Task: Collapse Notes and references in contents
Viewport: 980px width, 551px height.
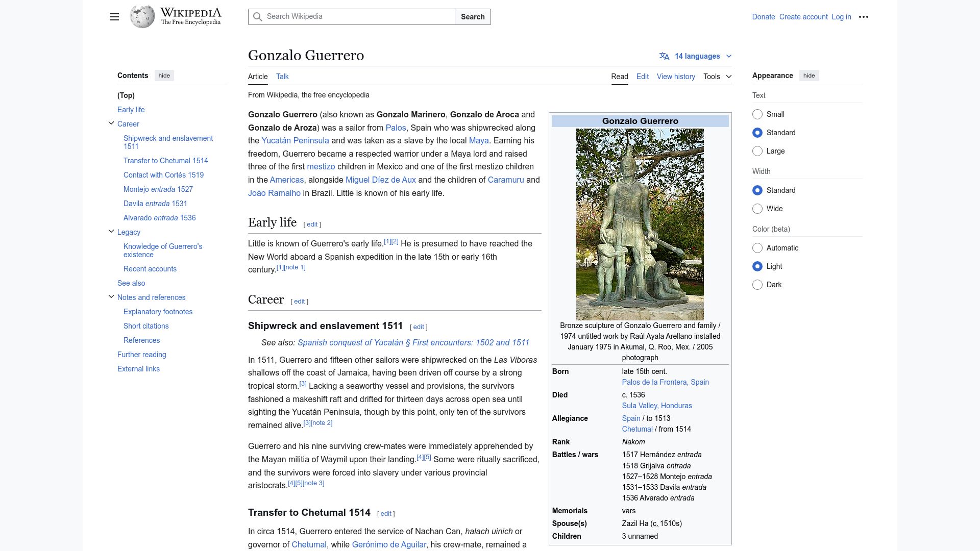Action: [111, 297]
